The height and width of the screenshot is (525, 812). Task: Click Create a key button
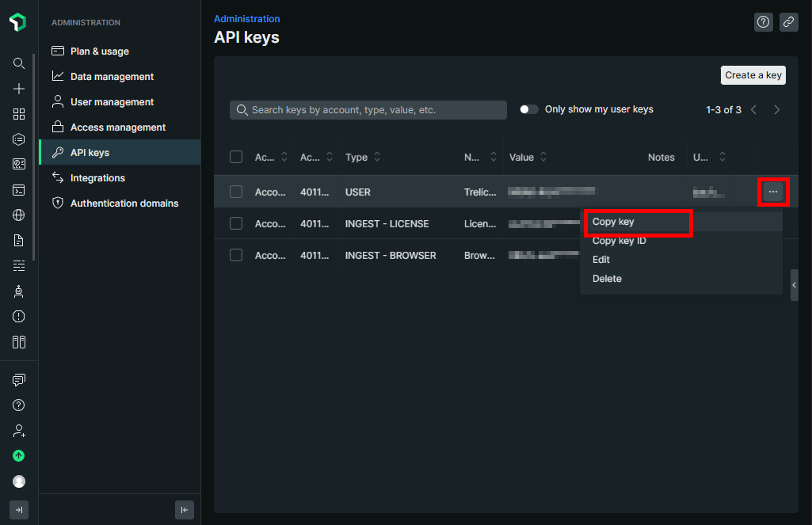753,75
